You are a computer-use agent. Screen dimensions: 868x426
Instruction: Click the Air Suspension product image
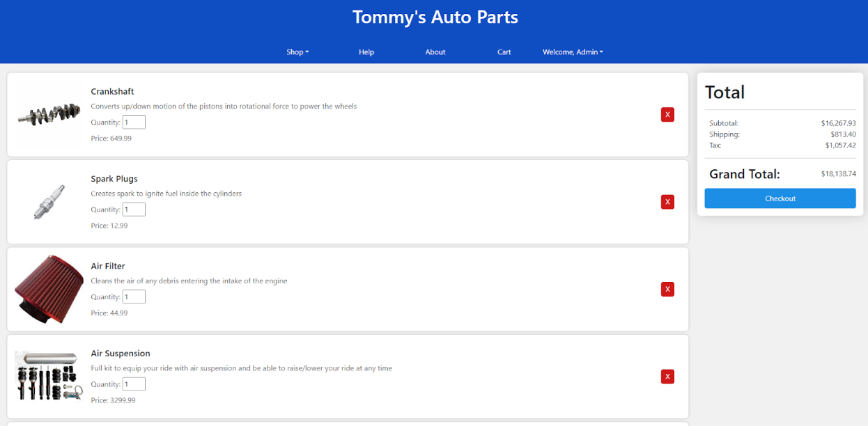click(48, 376)
